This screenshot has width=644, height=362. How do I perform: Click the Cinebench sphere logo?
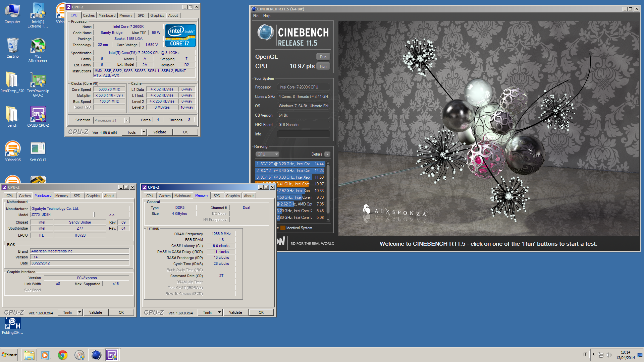(265, 33)
